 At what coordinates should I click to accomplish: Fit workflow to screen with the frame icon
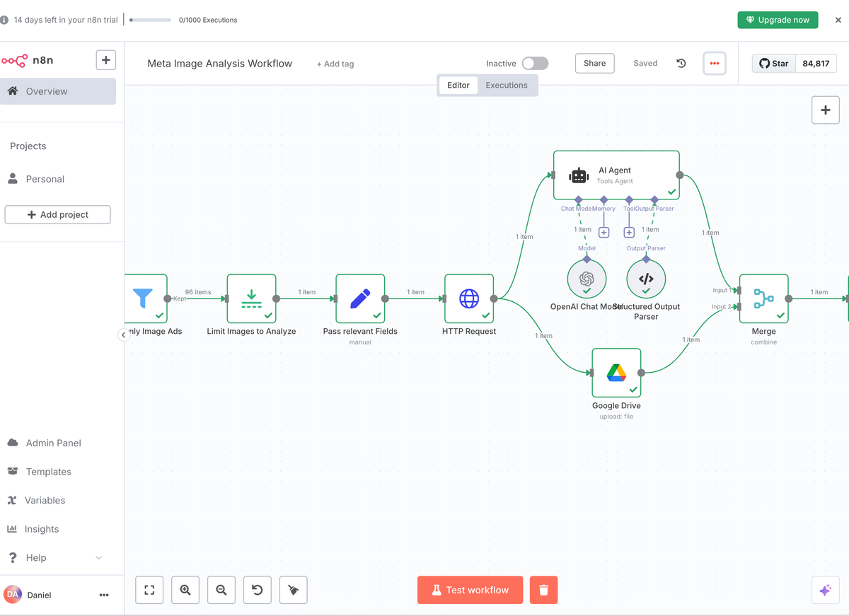pos(149,590)
